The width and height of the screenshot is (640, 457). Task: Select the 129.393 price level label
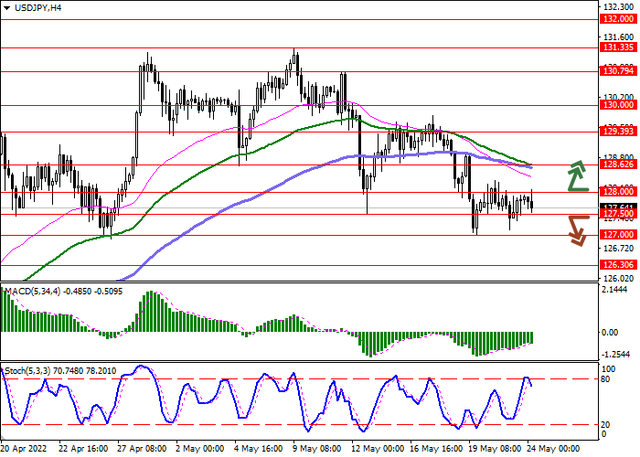617,131
